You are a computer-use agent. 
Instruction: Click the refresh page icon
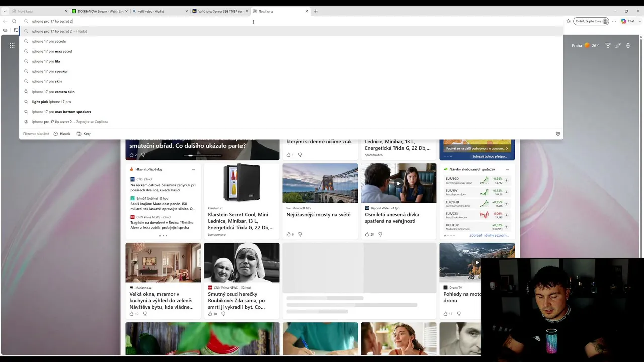[x=14, y=21]
